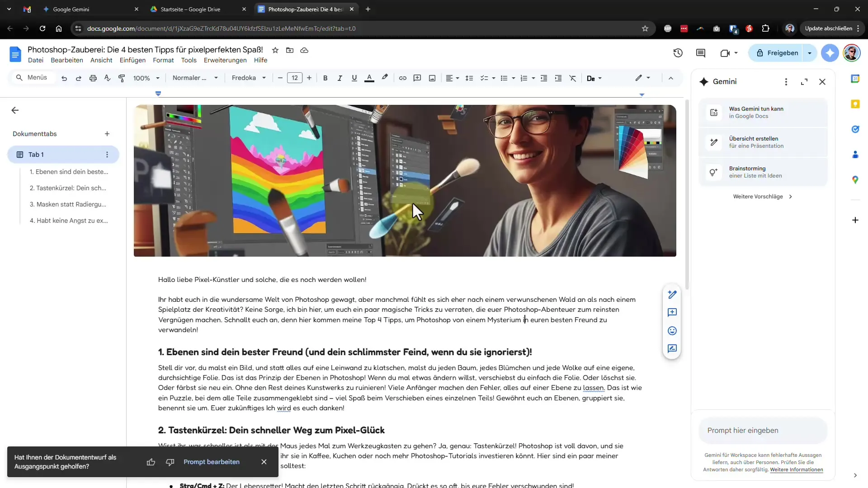Image resolution: width=868 pixels, height=488 pixels.
Task: Open the Format menu
Action: tap(163, 60)
